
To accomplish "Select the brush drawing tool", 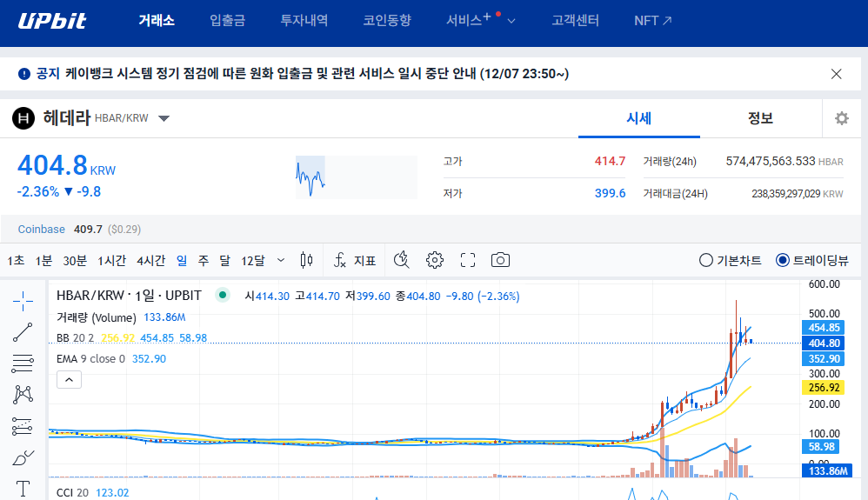I will (x=23, y=457).
